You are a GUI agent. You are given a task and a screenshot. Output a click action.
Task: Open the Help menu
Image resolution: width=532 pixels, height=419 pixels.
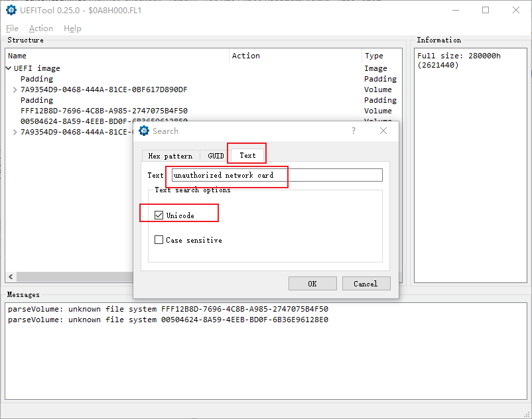click(72, 29)
